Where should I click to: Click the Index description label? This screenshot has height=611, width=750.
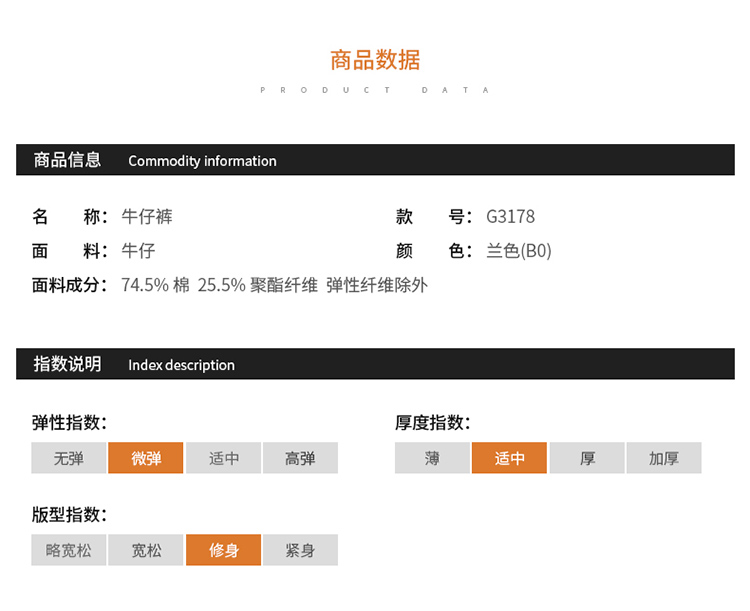[181, 365]
